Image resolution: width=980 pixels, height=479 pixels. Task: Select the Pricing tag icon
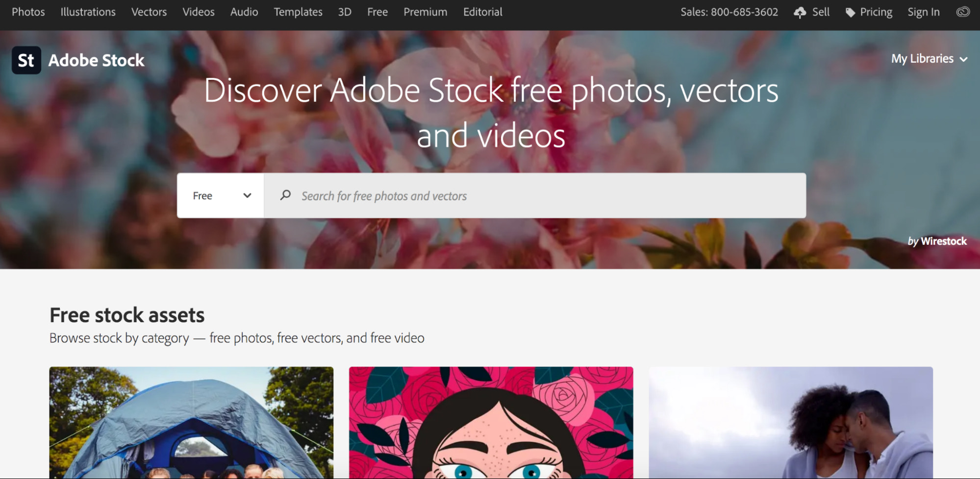tap(851, 12)
